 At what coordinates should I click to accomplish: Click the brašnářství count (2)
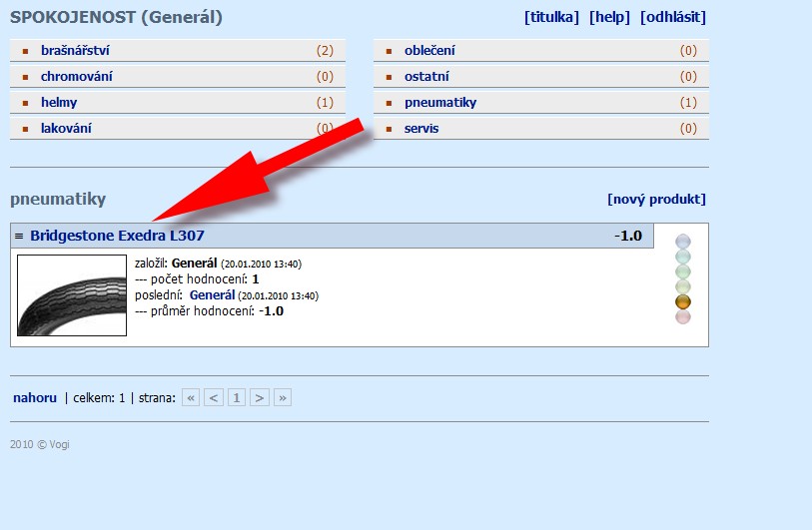coord(326,51)
